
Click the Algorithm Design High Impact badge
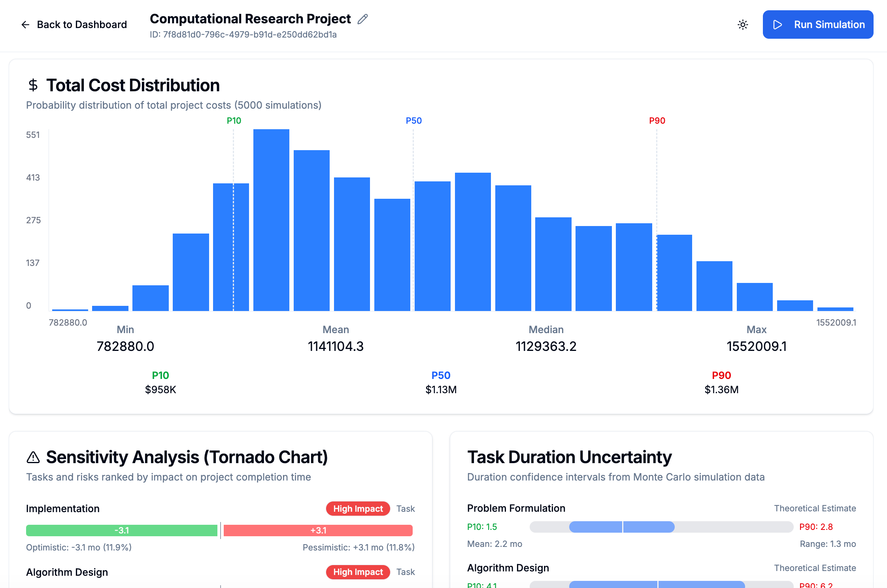(358, 572)
